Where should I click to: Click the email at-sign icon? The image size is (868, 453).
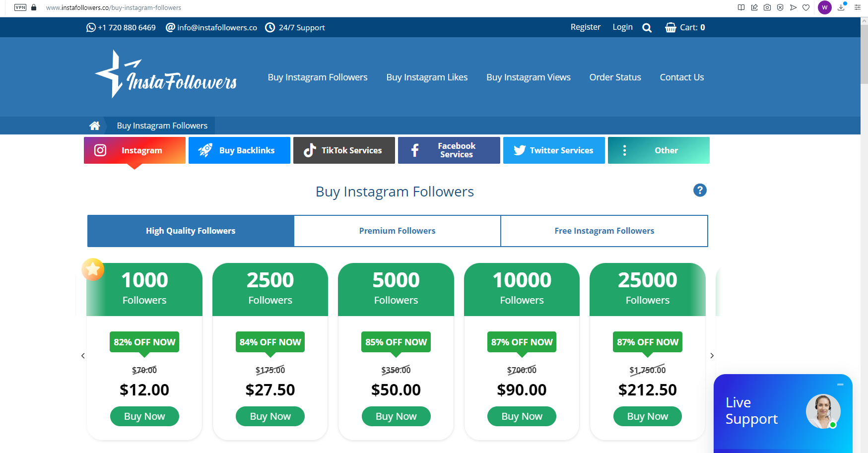170,27
